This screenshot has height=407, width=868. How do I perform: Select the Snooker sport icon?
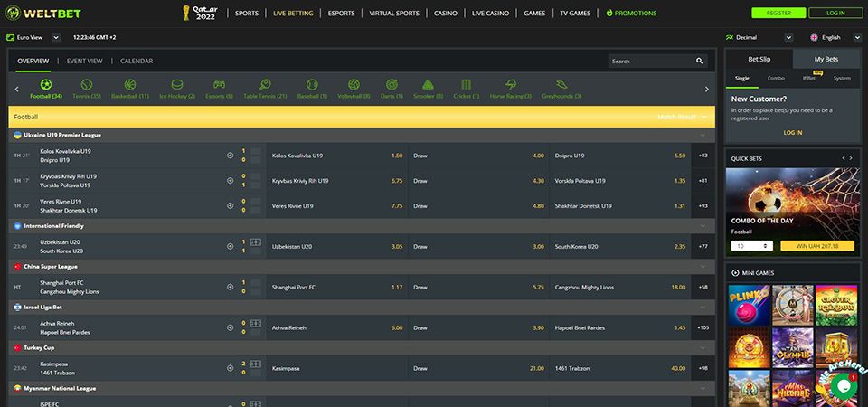428,85
